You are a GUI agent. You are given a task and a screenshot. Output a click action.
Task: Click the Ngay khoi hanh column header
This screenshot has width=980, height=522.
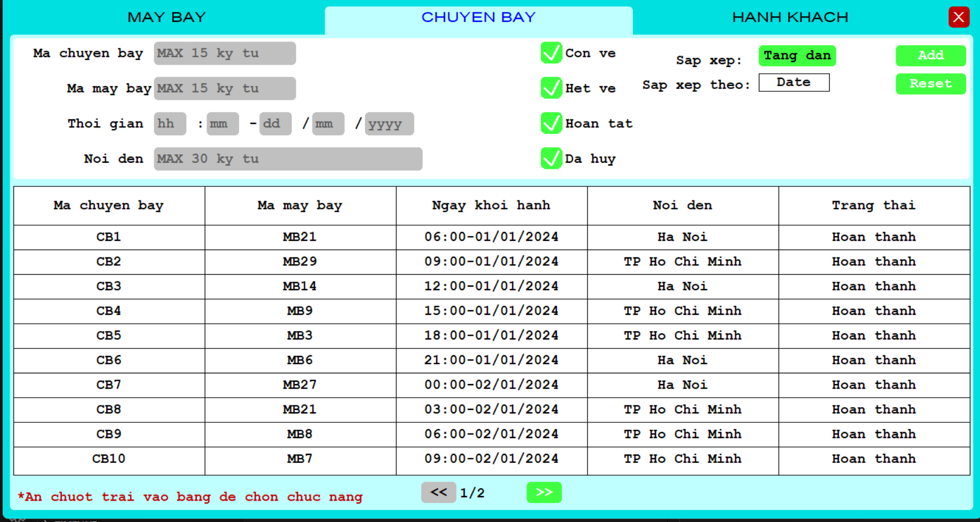(492, 206)
